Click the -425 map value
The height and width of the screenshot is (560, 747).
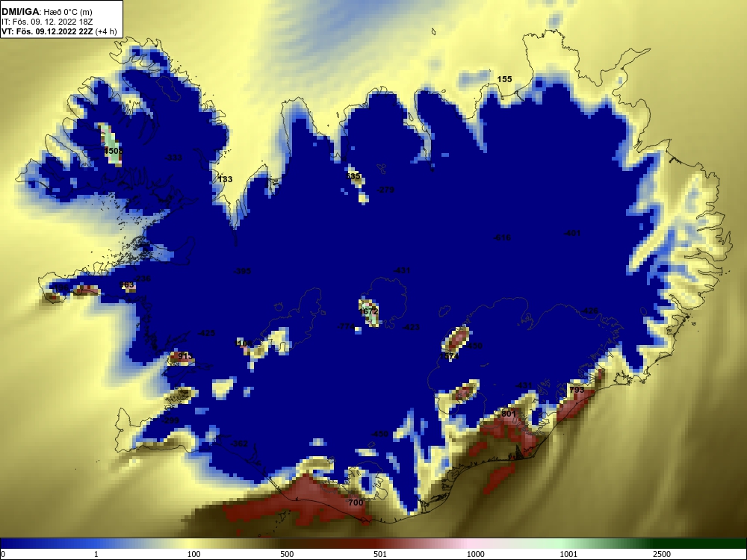click(x=206, y=333)
